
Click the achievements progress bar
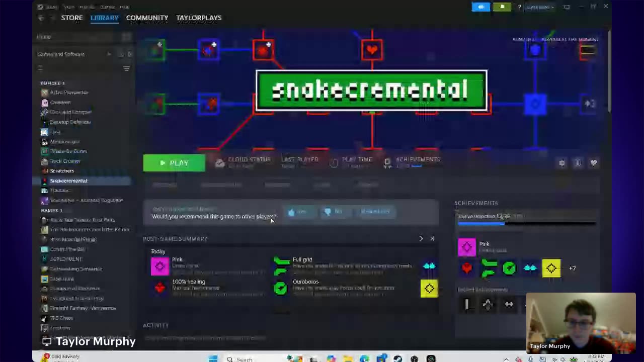pos(526,224)
